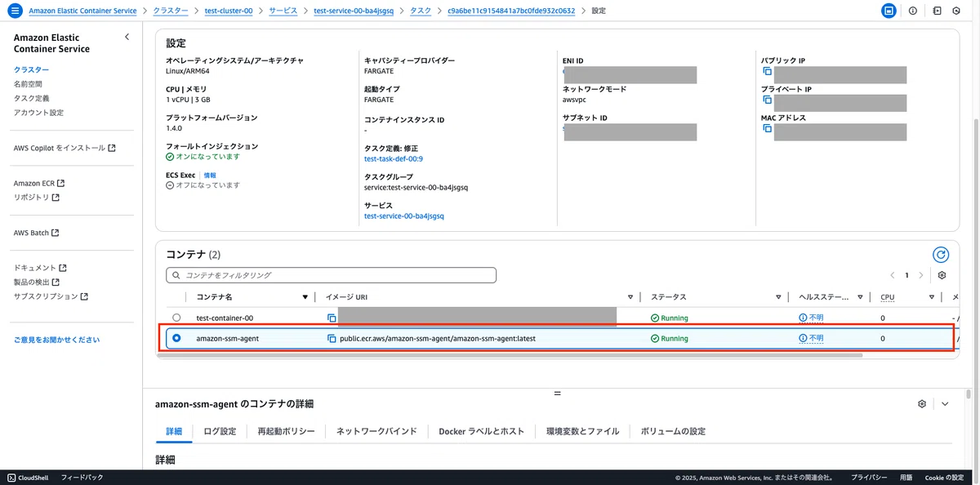The width and height of the screenshot is (980, 485).
Task: Open 名前空間 in side navigation
Action: tap(28, 84)
